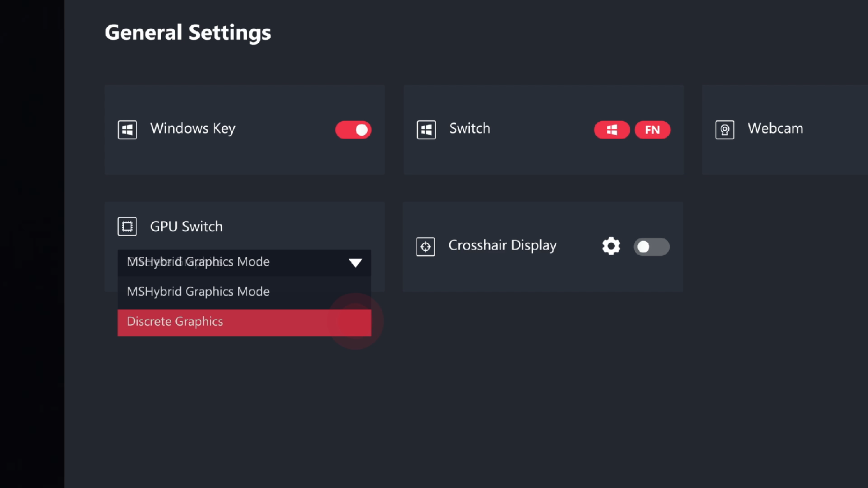This screenshot has width=868, height=488.
Task: Click the GPU Switch selected mode box
Action: coord(230,262)
